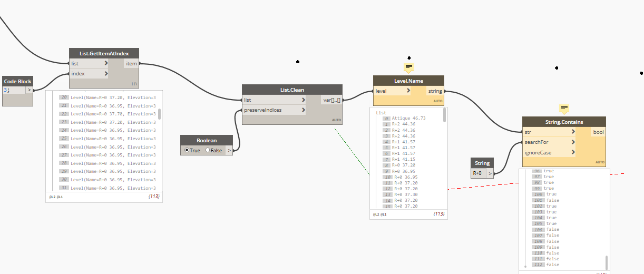The width and height of the screenshot is (644, 274).
Task: Click the String node output port arrow
Action: click(x=490, y=173)
